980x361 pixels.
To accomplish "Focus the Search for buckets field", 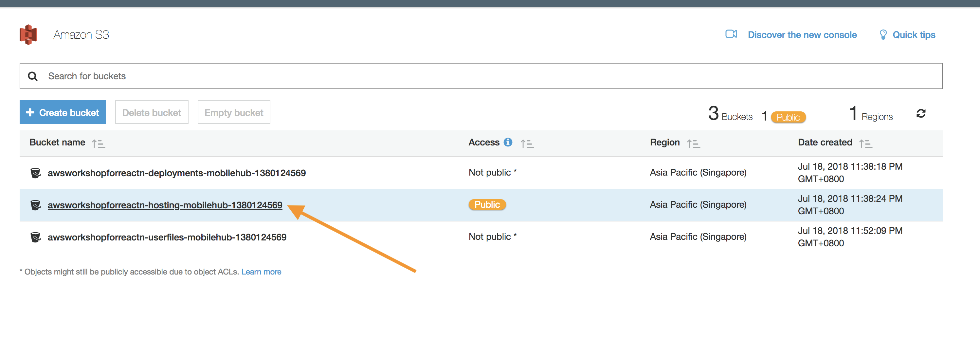I will pyautogui.click(x=481, y=76).
